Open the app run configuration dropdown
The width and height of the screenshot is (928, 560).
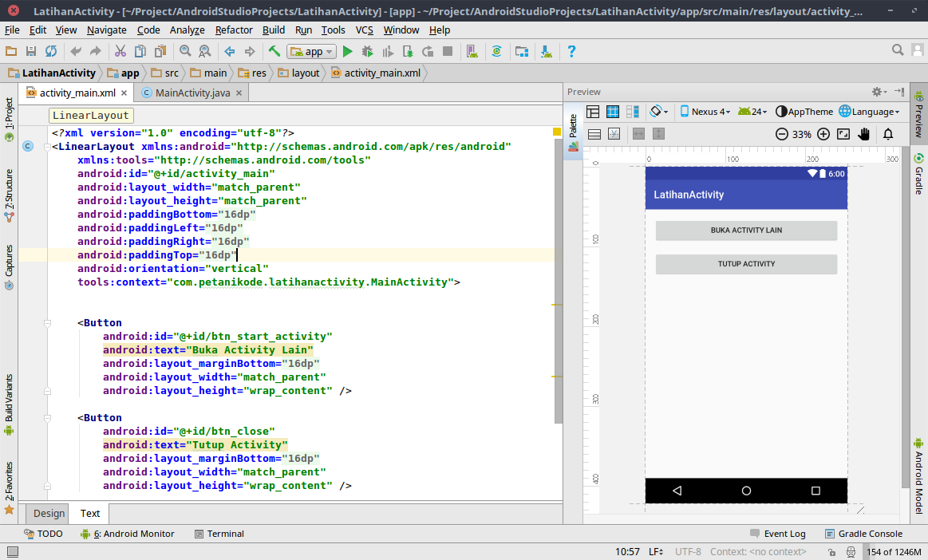[x=312, y=51]
